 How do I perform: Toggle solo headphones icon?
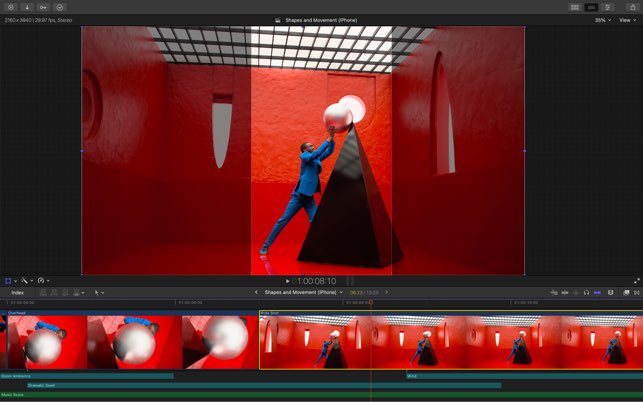pos(586,292)
